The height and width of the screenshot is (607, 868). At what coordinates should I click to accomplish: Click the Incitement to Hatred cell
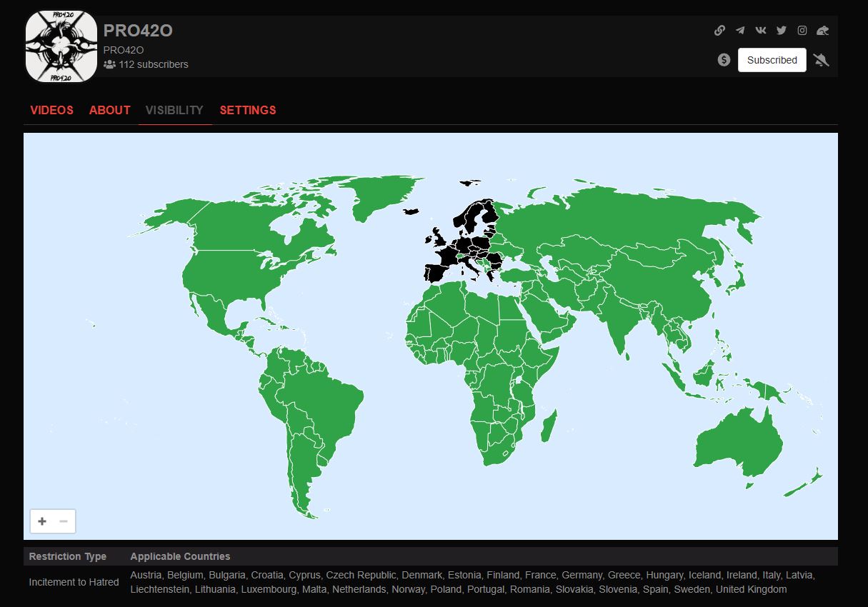coord(74,582)
